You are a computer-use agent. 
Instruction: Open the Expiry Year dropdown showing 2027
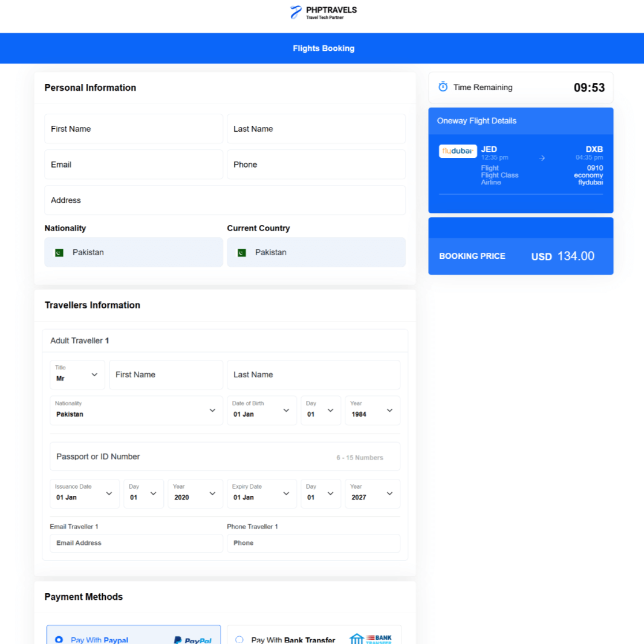[372, 493]
